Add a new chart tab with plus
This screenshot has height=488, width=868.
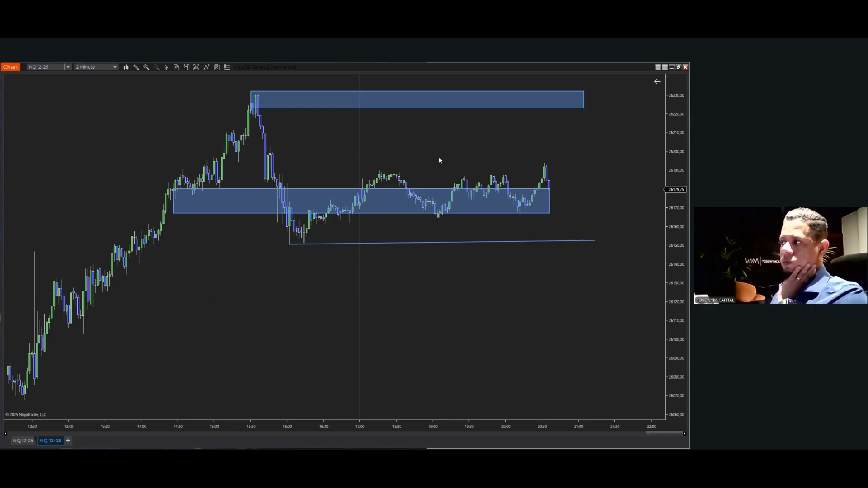(x=68, y=441)
